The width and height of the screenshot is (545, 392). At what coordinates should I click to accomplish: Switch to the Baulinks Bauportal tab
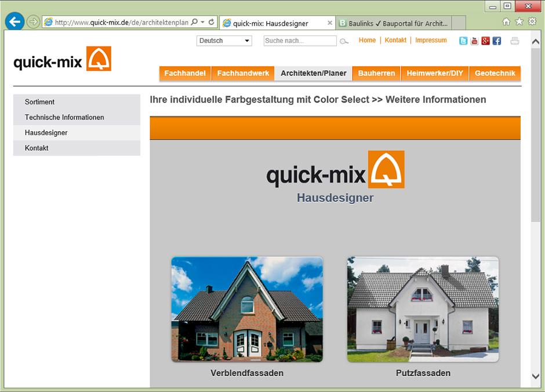pos(394,23)
